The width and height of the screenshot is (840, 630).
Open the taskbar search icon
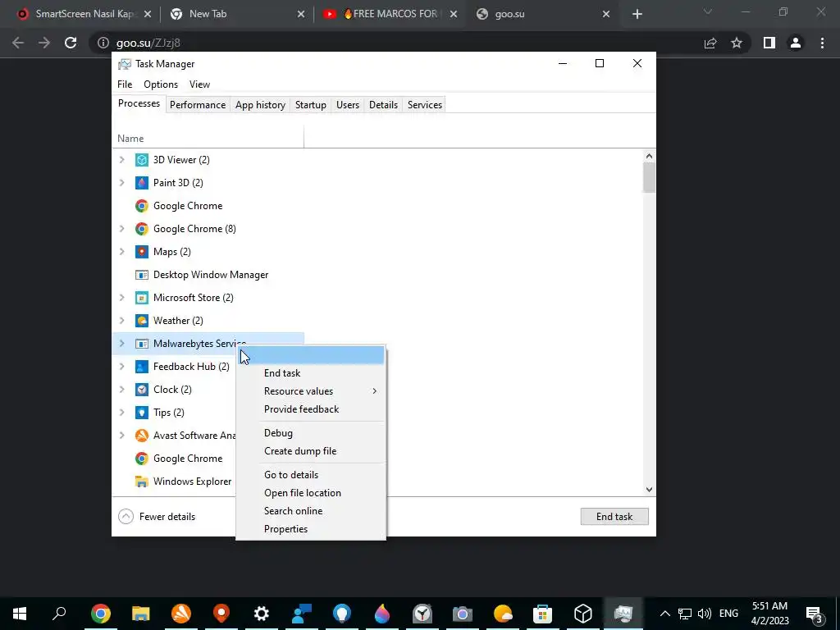[59, 613]
